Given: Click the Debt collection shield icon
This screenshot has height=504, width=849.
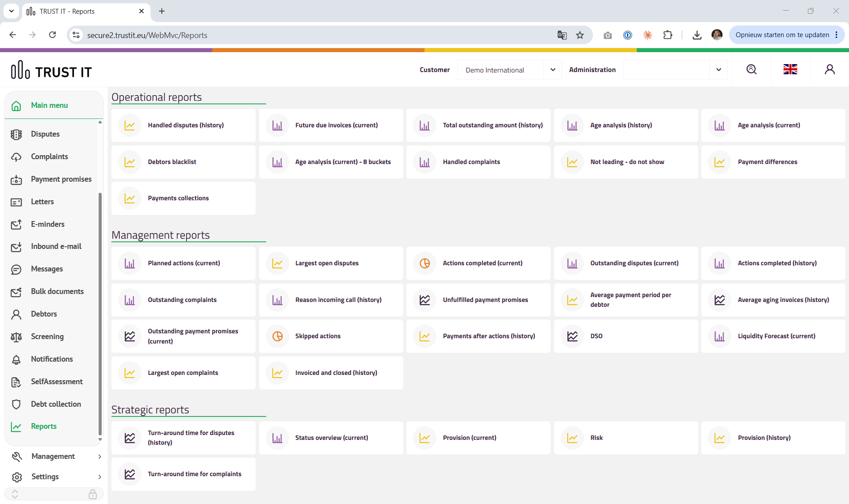Looking at the screenshot, I should tap(16, 405).
